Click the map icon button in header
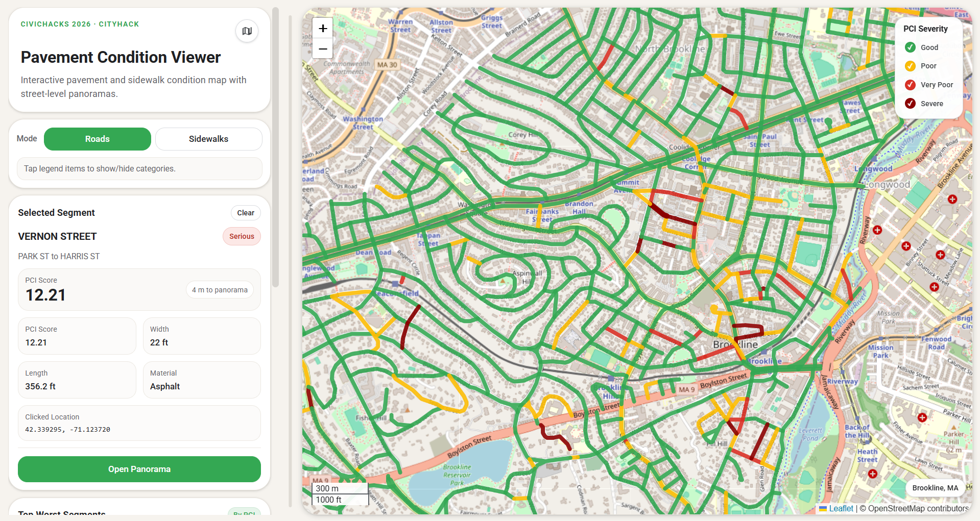 (x=247, y=31)
